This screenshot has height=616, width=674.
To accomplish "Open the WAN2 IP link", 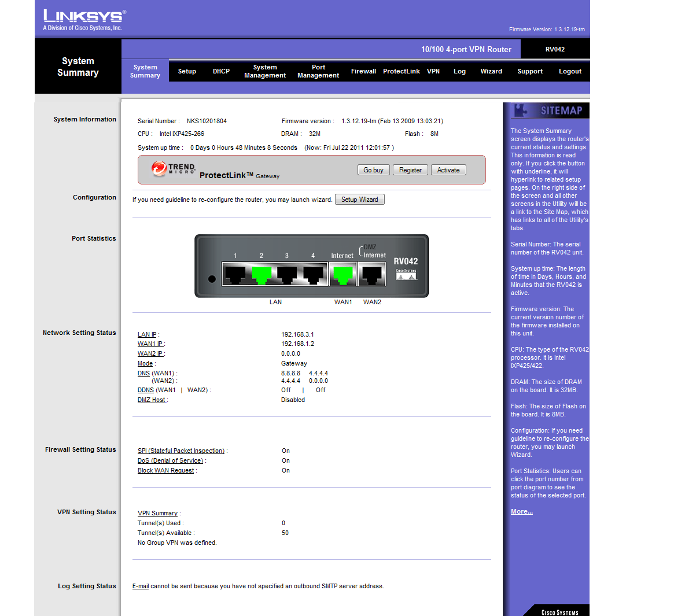I will click(150, 354).
